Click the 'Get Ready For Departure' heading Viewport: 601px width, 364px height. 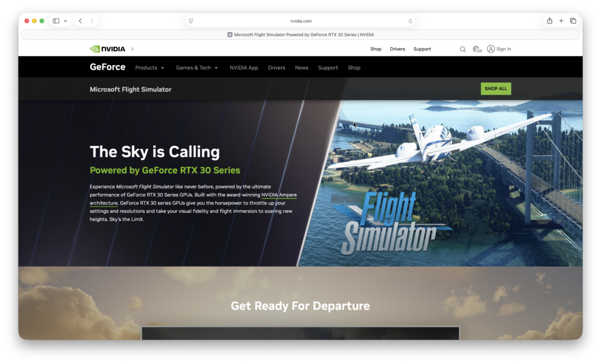[300, 306]
